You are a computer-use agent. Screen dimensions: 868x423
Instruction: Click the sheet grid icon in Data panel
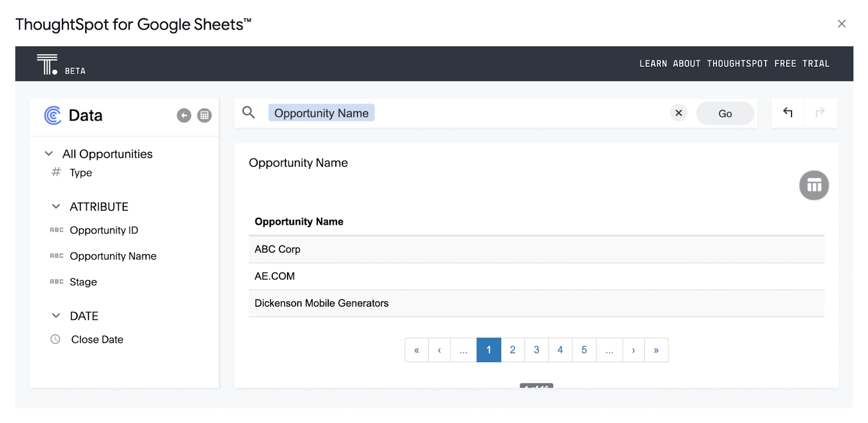[204, 115]
